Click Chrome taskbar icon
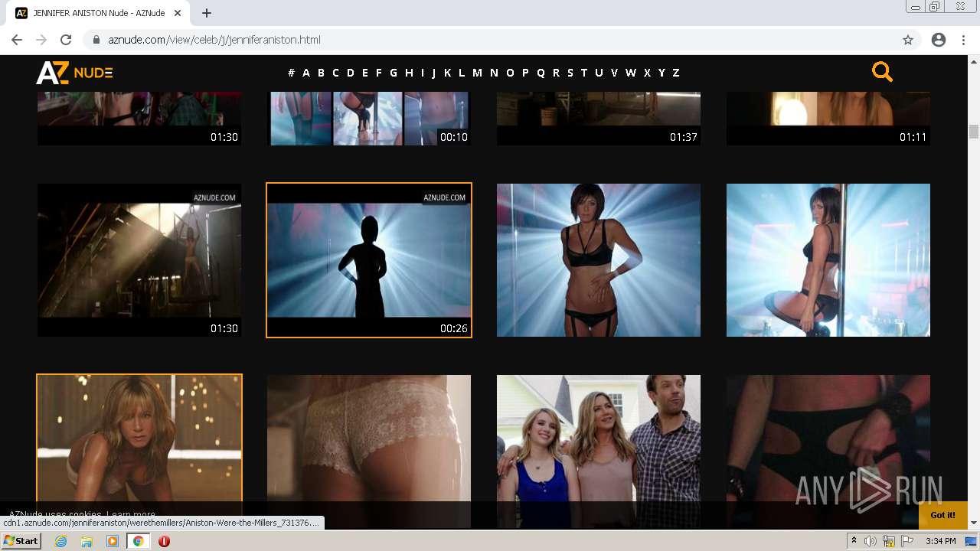This screenshot has width=980, height=551. click(x=139, y=541)
